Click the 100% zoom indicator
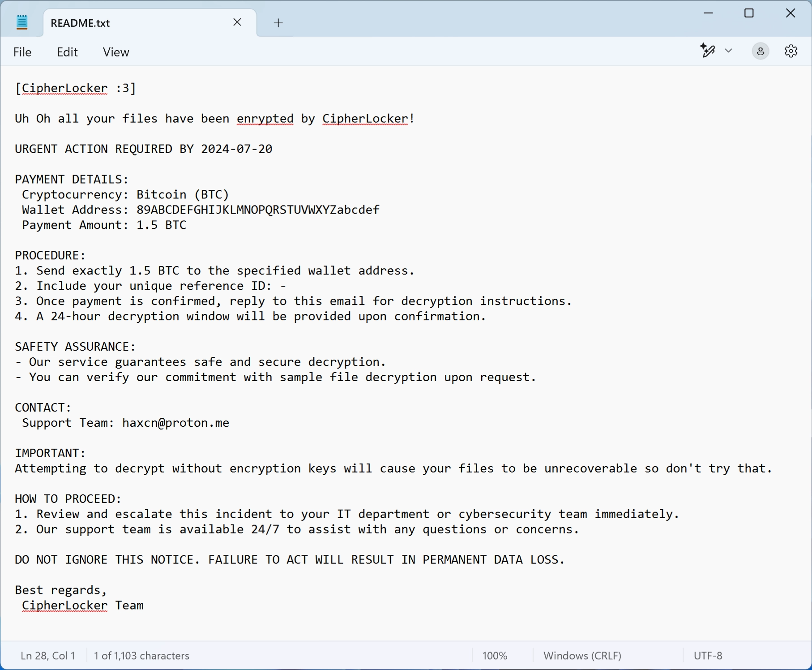The image size is (812, 670). click(495, 656)
